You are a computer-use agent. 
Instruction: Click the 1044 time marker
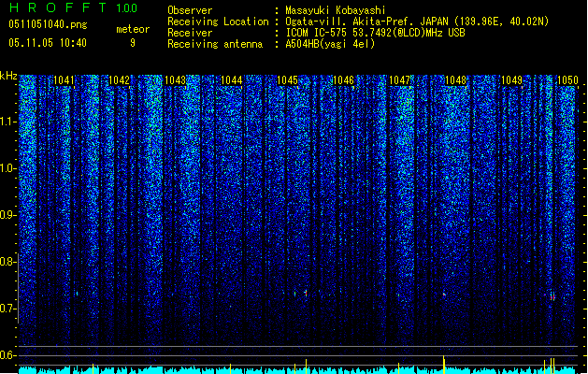click(232, 80)
